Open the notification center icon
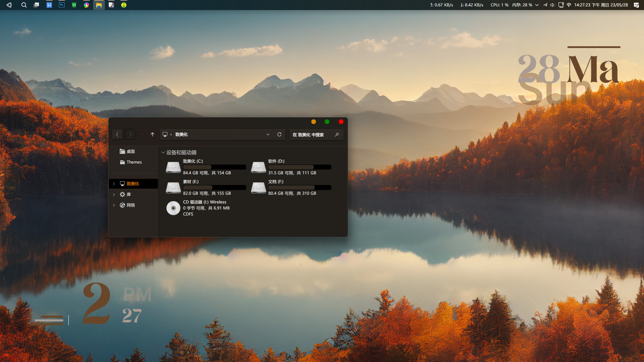Viewport: 644px width, 362px height. point(636,5)
